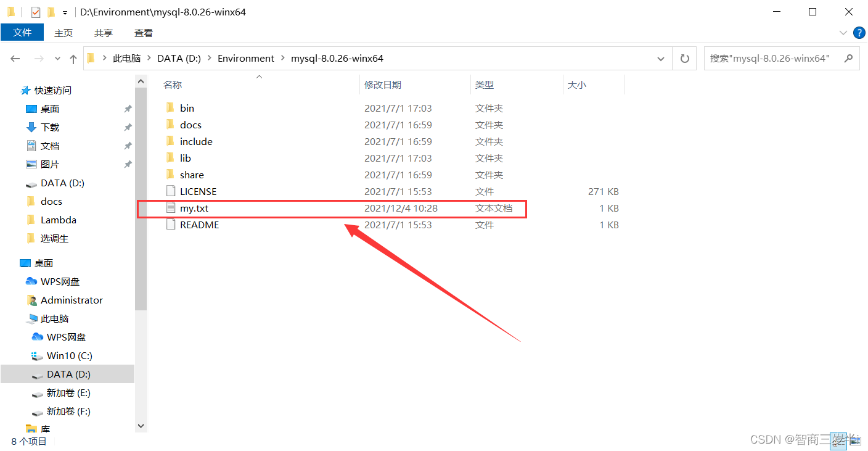
Task: Select the my.txt text document
Action: pos(195,208)
